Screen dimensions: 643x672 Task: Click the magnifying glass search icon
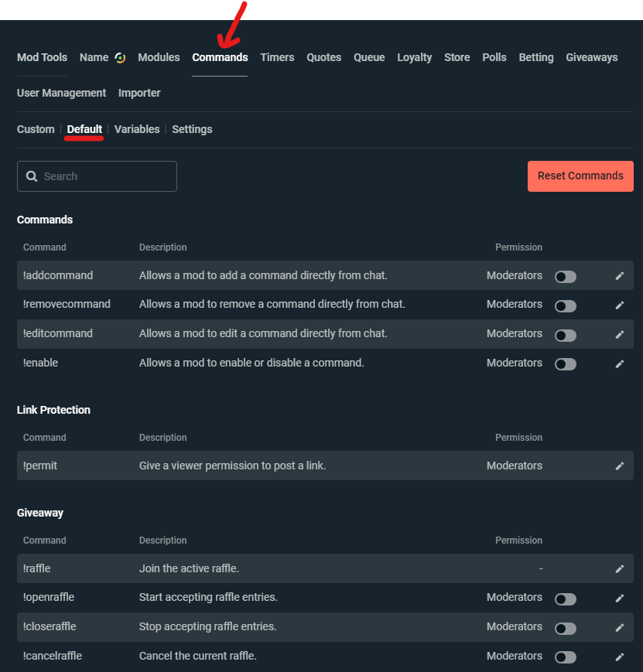pyautogui.click(x=31, y=176)
